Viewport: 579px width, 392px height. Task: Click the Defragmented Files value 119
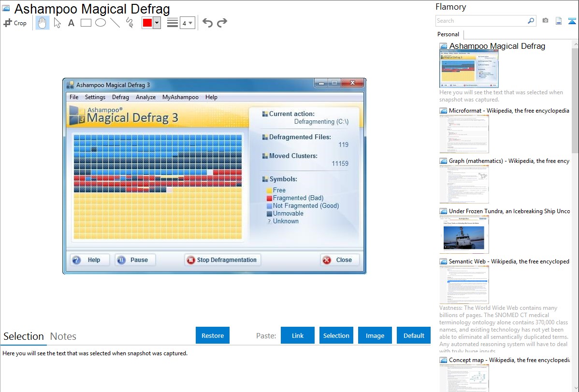pyautogui.click(x=344, y=145)
